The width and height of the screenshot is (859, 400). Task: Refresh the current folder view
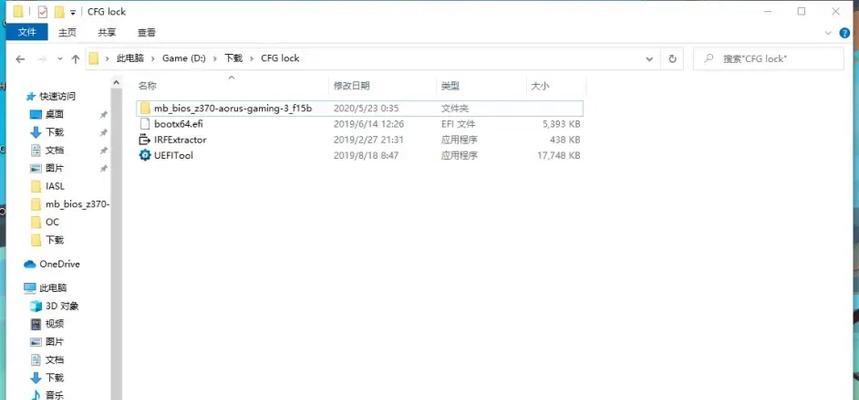pos(673,59)
